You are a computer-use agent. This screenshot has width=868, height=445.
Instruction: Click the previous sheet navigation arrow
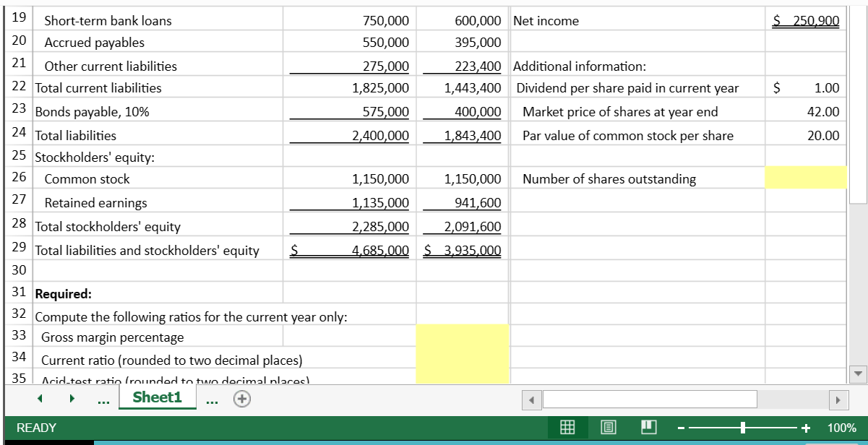pos(40,398)
